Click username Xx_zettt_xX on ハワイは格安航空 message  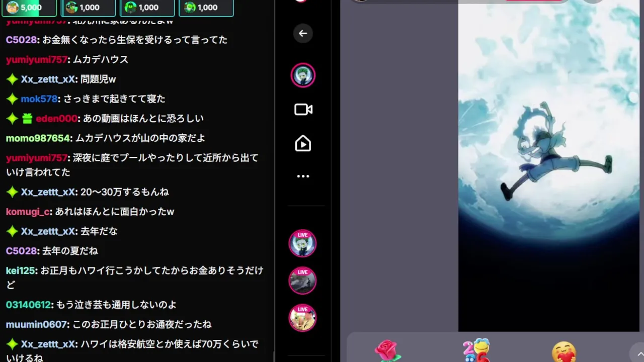[x=48, y=344]
